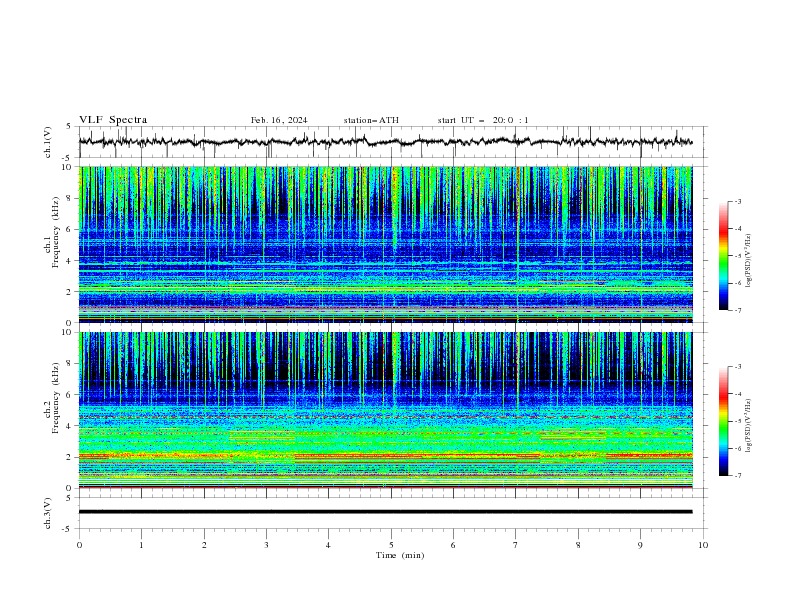Click the time axis tick label "6"
This screenshot has height=612, width=792.
[453, 545]
